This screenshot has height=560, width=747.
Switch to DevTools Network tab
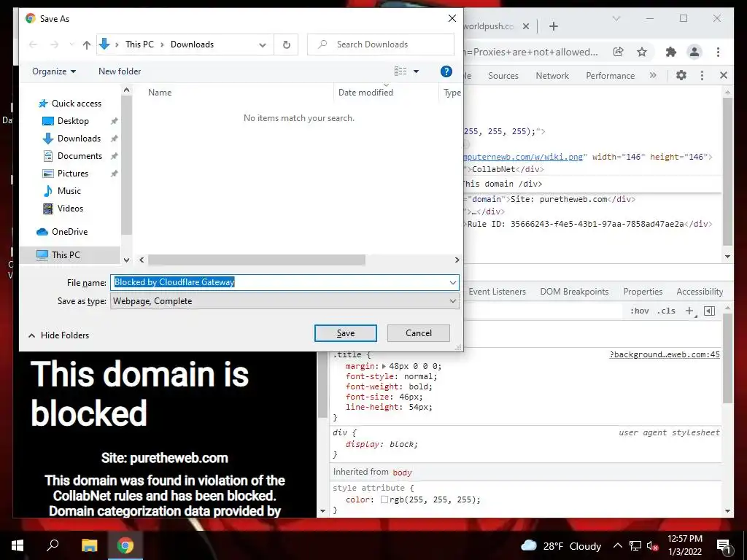click(x=552, y=76)
